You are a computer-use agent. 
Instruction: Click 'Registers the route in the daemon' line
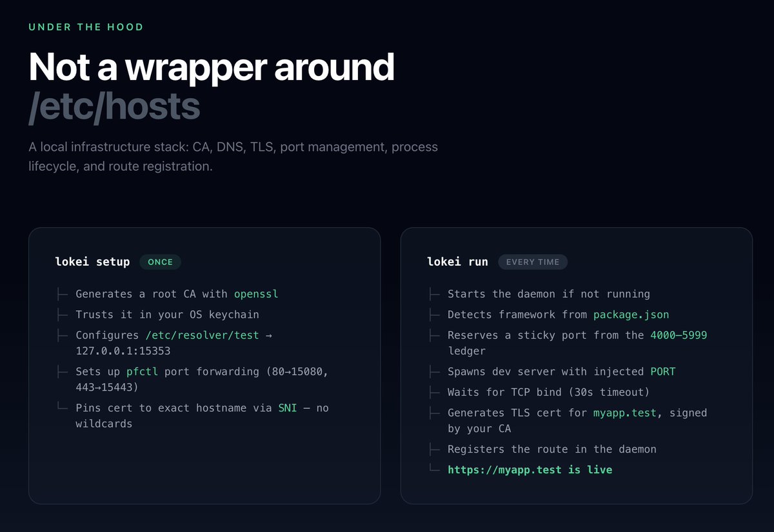(x=552, y=449)
